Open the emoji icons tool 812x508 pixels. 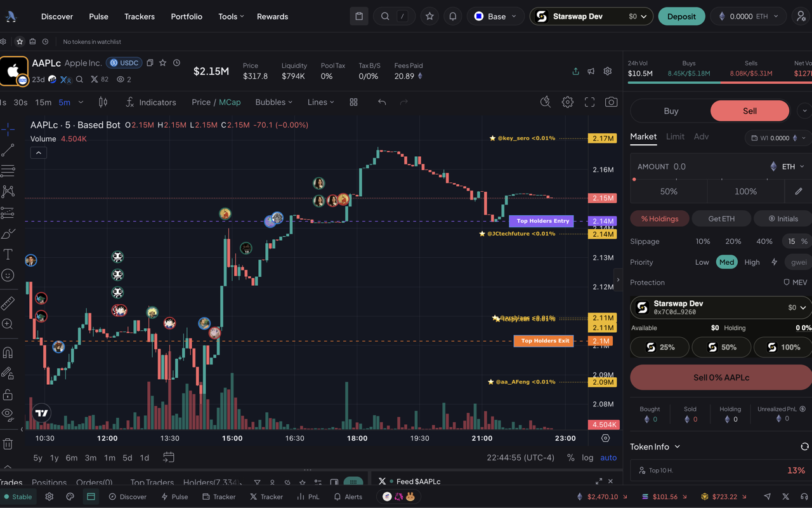(8, 275)
